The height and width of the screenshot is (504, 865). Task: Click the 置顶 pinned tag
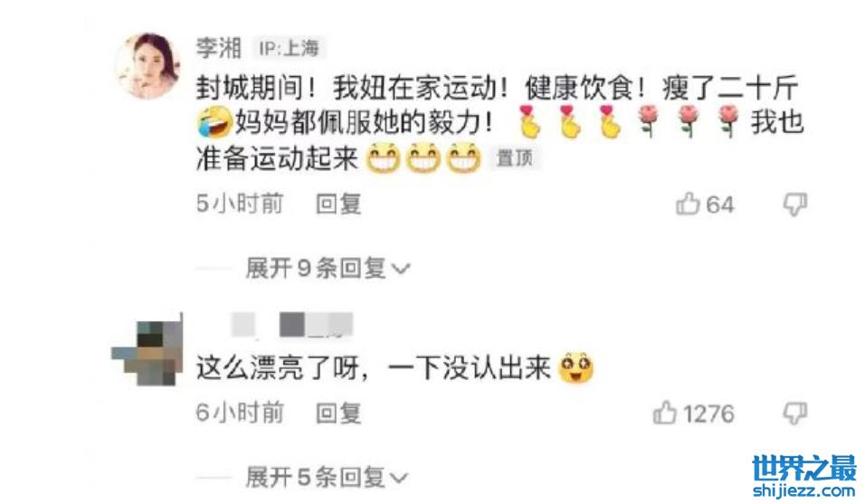(515, 158)
